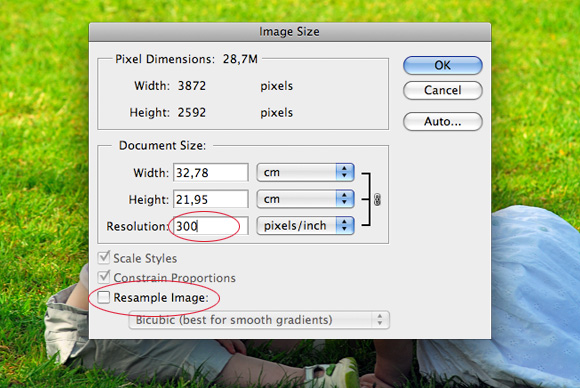The image size is (580, 388).
Task: Click the Resample Image label text
Action: tap(161, 298)
